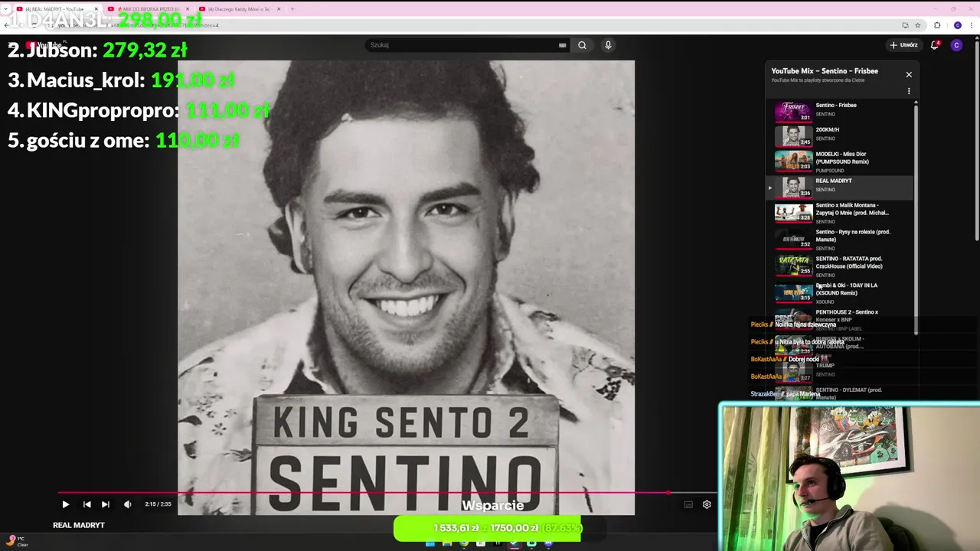
Task: Mute the video volume speaker icon
Action: tap(128, 504)
